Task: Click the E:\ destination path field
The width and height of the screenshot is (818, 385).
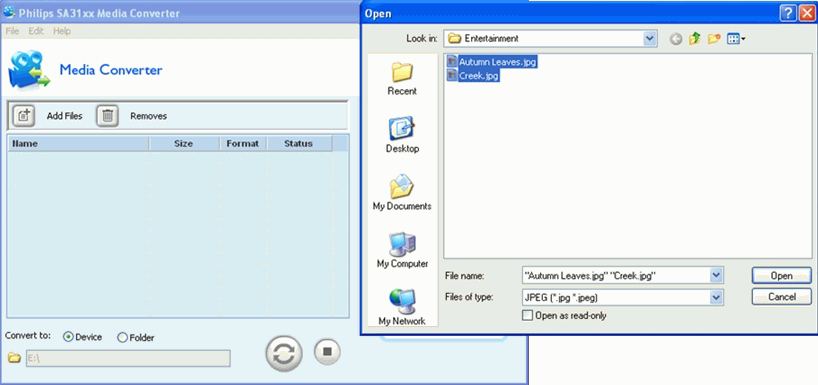Action: pos(128,358)
